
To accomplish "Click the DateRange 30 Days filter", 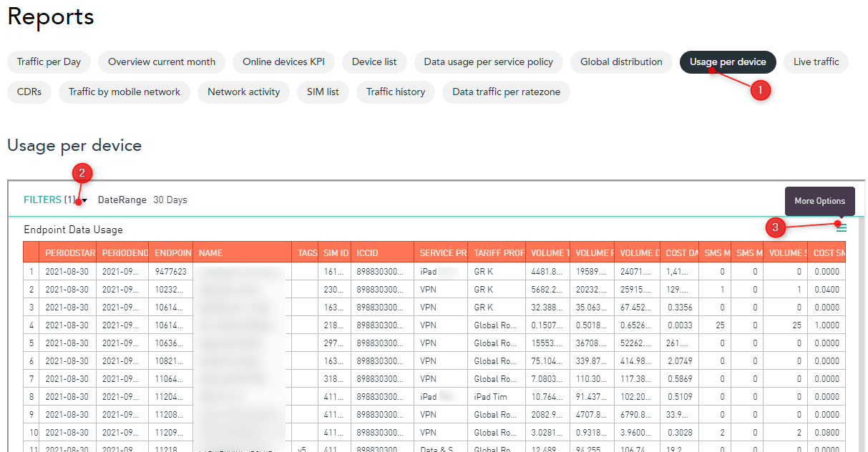I will pyautogui.click(x=142, y=200).
